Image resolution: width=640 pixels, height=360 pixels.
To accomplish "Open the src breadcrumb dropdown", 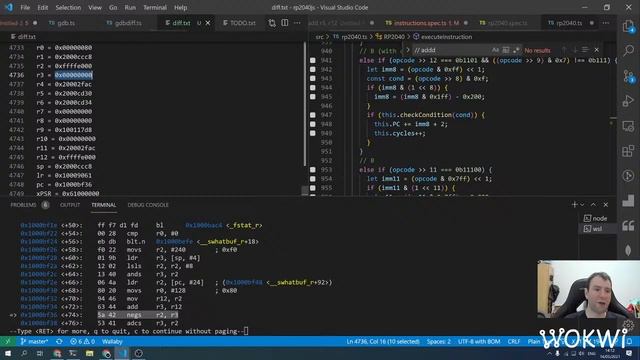I will tap(319, 37).
